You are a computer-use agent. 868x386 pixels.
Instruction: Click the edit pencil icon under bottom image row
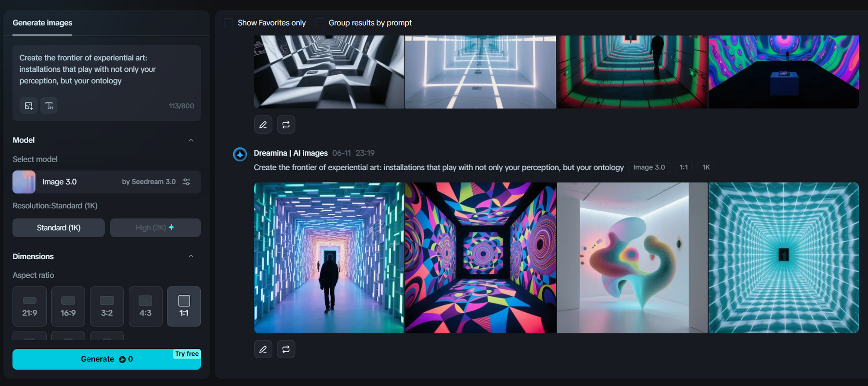tap(263, 349)
